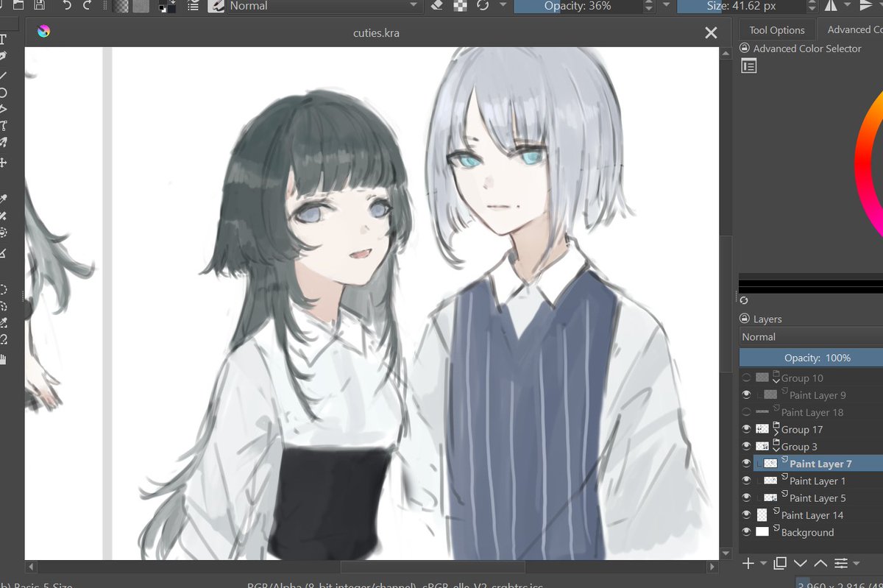Viewport: 883px width, 588px height.
Task: Reload the original brush preset
Action: [x=483, y=5]
